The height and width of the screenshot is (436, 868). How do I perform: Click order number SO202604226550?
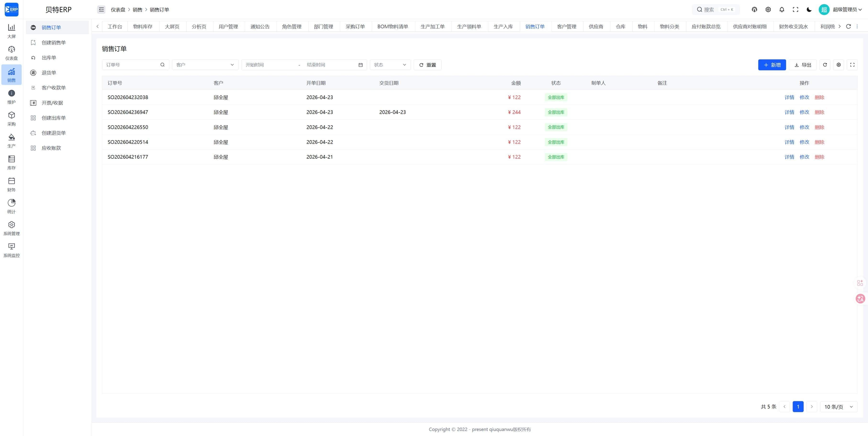(128, 127)
